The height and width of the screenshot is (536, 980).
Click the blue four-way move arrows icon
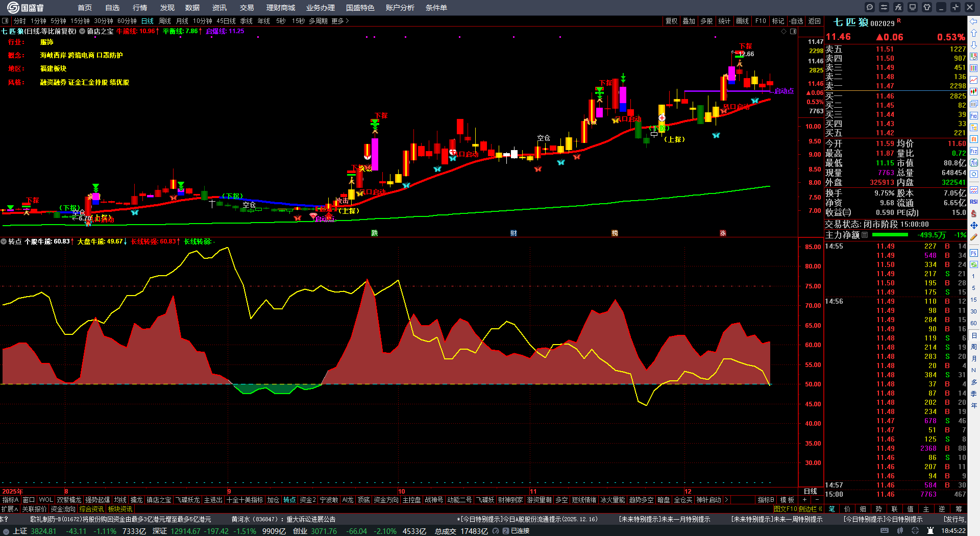click(974, 225)
